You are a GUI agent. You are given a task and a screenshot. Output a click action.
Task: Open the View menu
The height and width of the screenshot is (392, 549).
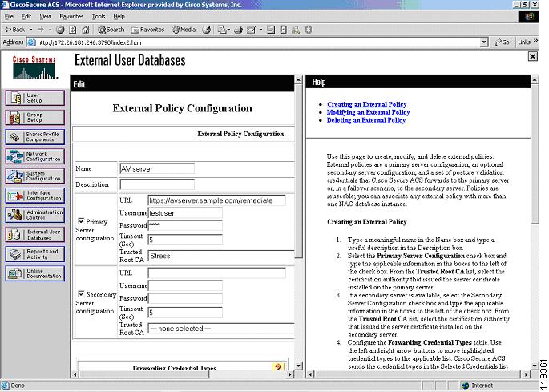tap(45, 17)
